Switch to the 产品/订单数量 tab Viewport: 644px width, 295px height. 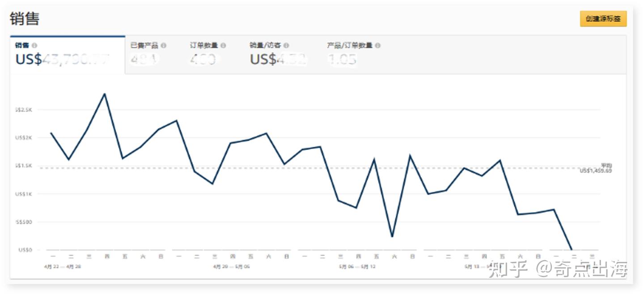click(353, 55)
